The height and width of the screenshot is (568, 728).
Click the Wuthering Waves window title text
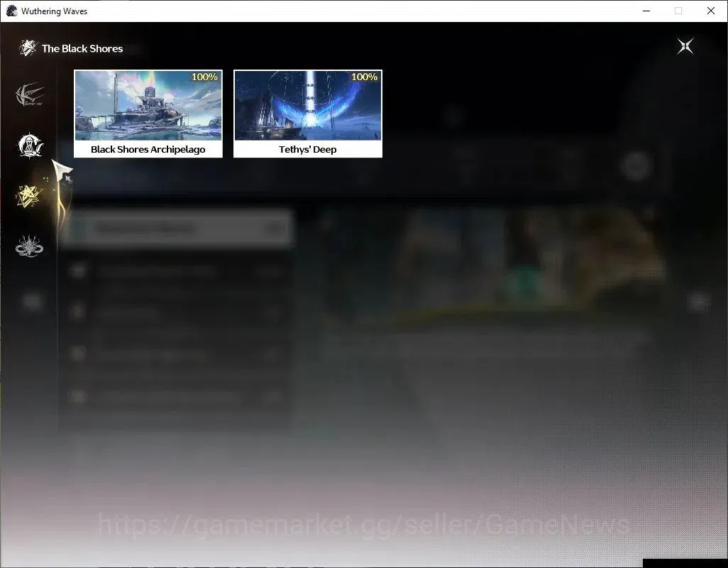(55, 11)
